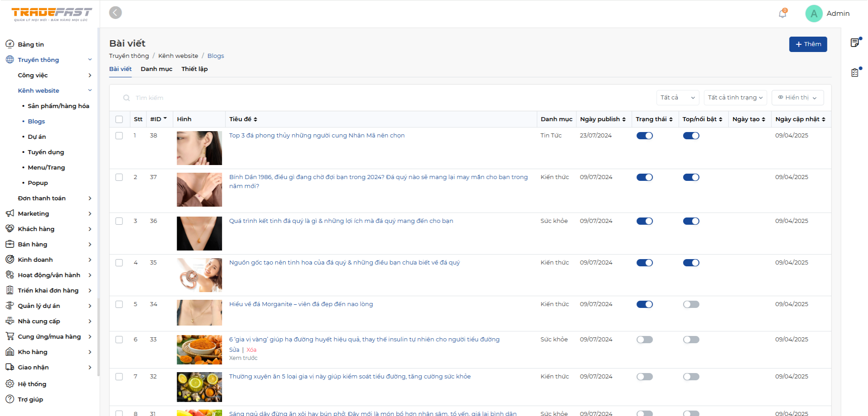Open Menu/Trang sidebar item

point(46,167)
